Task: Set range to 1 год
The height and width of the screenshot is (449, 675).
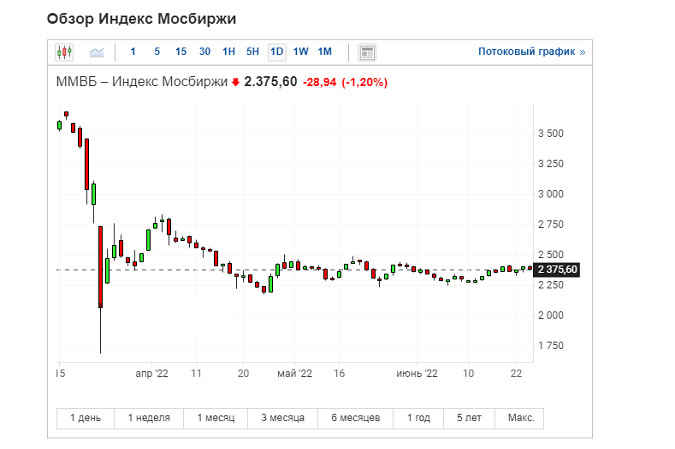Action: click(418, 418)
